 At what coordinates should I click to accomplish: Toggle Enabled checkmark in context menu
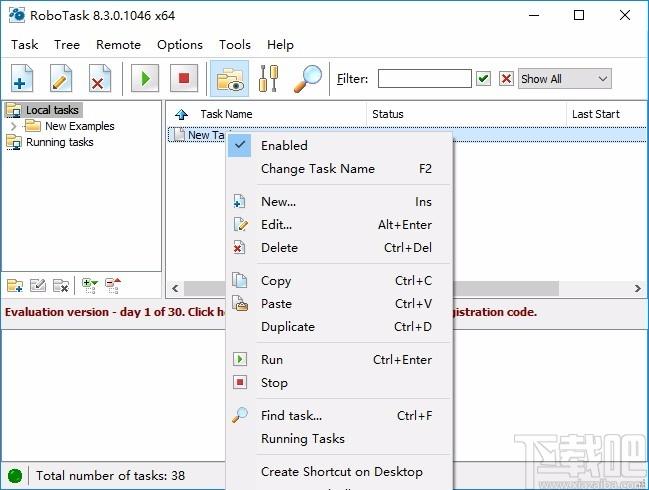click(x=340, y=146)
